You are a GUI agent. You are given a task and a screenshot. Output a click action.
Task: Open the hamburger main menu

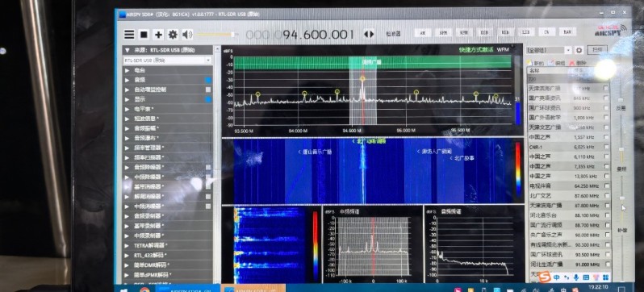129,35
